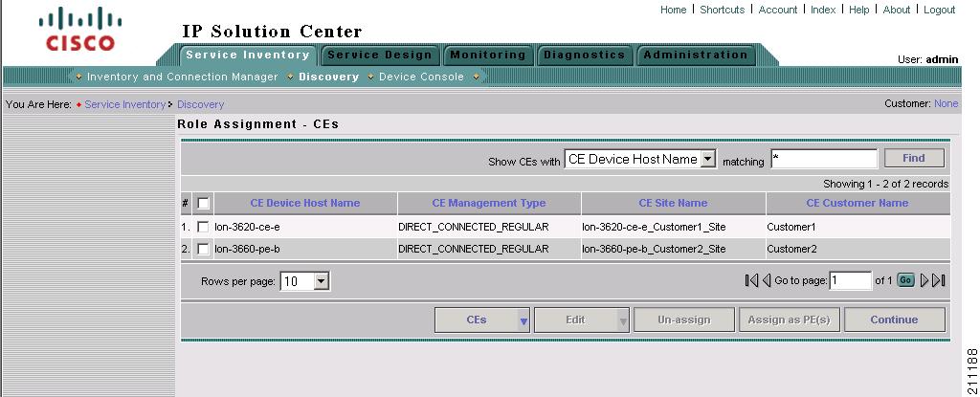Screen dimensions: 980x397
Task: Click the Cisco logo
Action: coord(80,29)
